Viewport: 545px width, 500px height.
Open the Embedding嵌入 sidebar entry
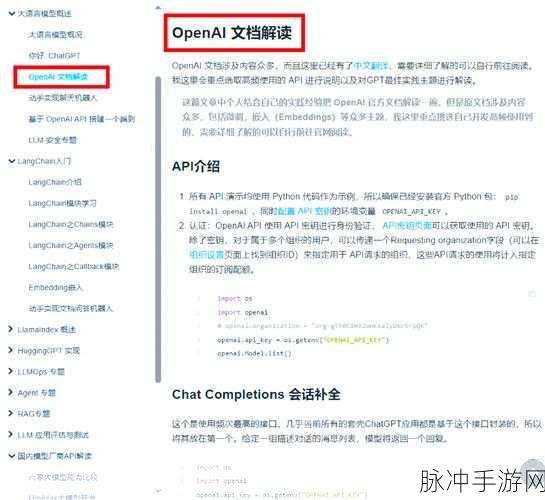coord(55,287)
